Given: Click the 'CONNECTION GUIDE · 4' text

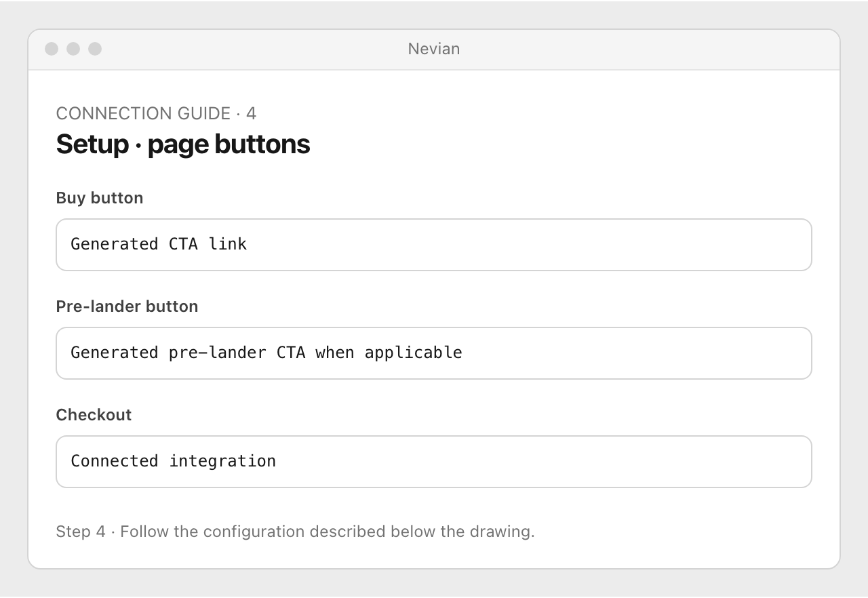Looking at the screenshot, I should [x=156, y=113].
